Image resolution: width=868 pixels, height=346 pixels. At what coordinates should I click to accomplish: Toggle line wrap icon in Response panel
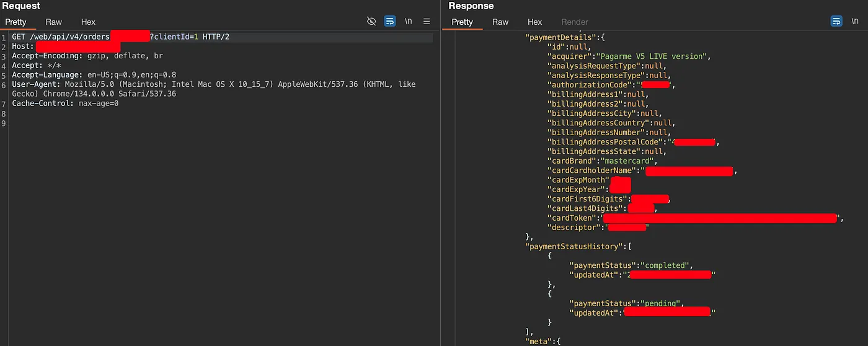(836, 21)
